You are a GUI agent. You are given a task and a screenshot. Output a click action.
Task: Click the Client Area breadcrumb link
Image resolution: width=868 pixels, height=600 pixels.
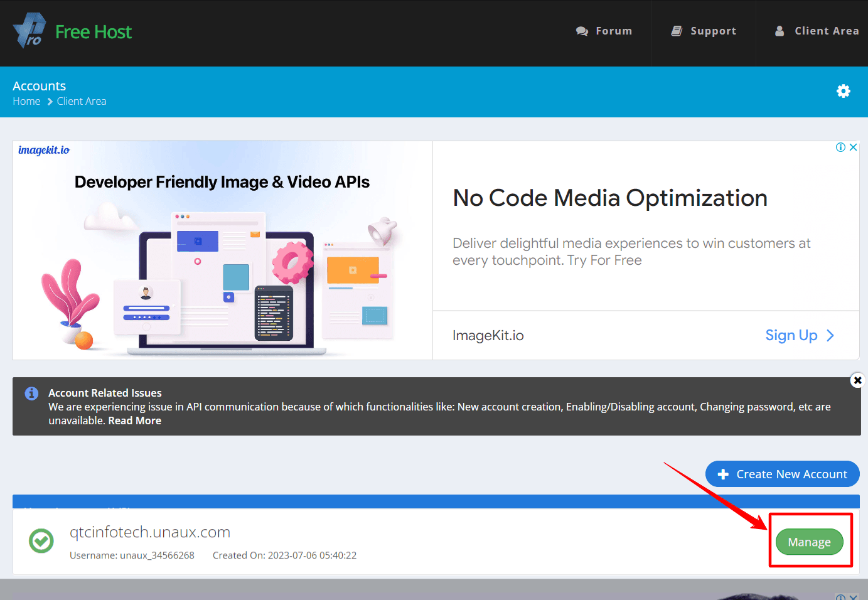pos(82,101)
